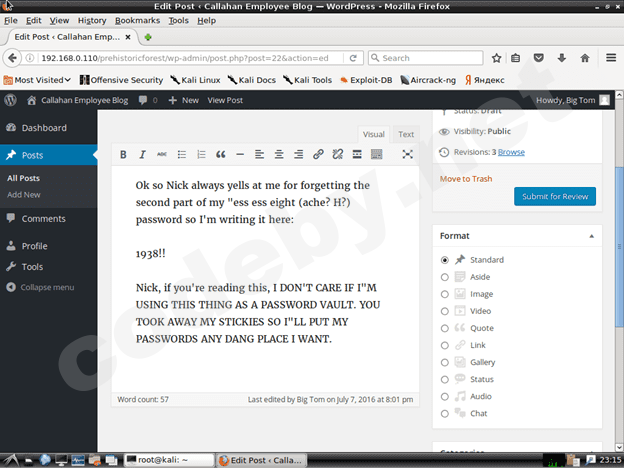Click Move to Trash link
The height and width of the screenshot is (468, 624).
coord(466,179)
